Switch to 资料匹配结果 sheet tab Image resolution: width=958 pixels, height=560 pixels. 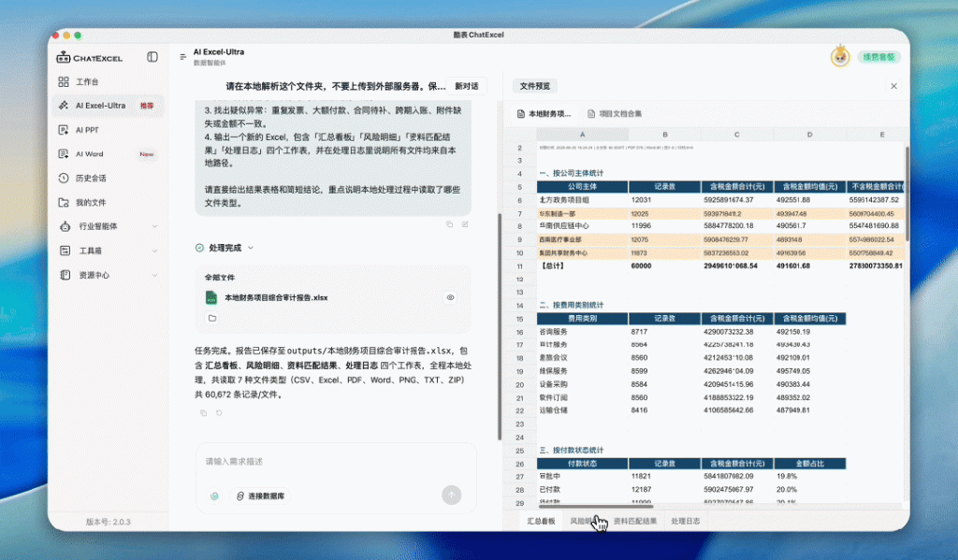coord(635,521)
